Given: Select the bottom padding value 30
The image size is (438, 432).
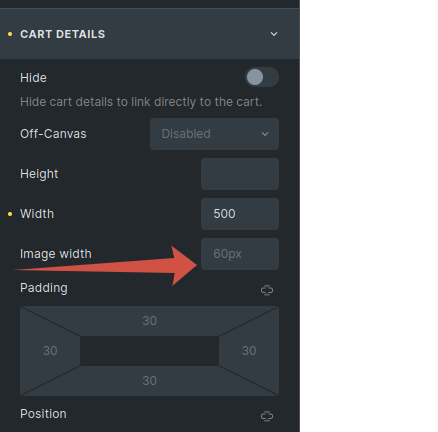Looking at the screenshot, I should pyautogui.click(x=149, y=381).
